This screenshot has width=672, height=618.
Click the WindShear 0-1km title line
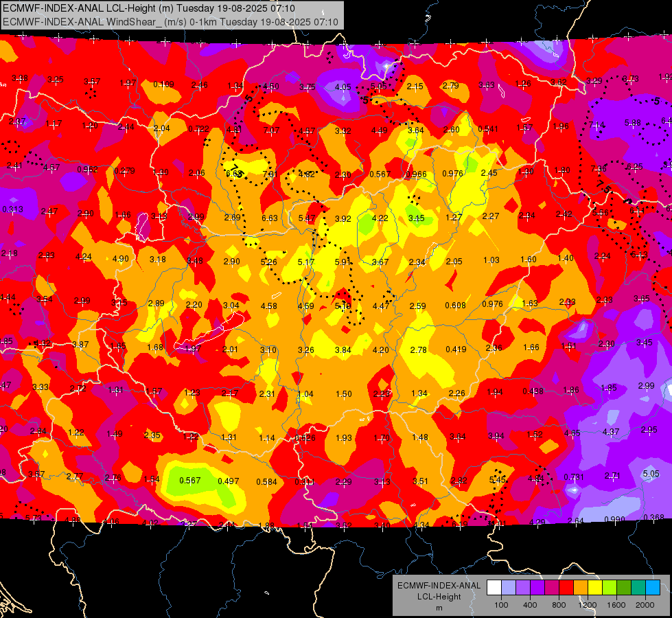pos(170,22)
